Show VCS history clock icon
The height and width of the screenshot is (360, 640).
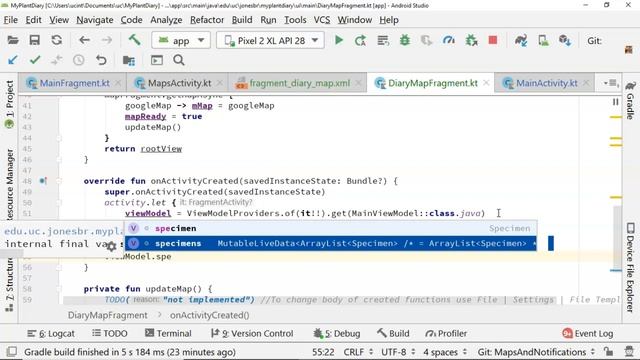pyautogui.click(x=79, y=60)
